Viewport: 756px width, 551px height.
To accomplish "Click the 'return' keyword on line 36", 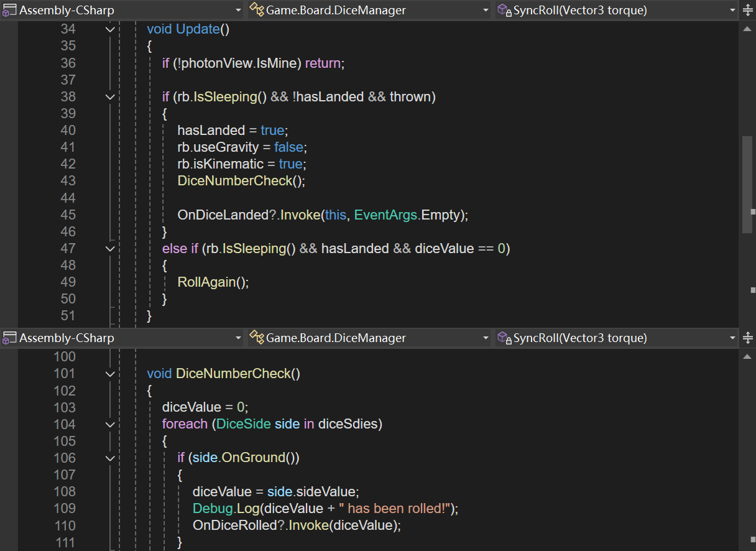I will click(323, 63).
